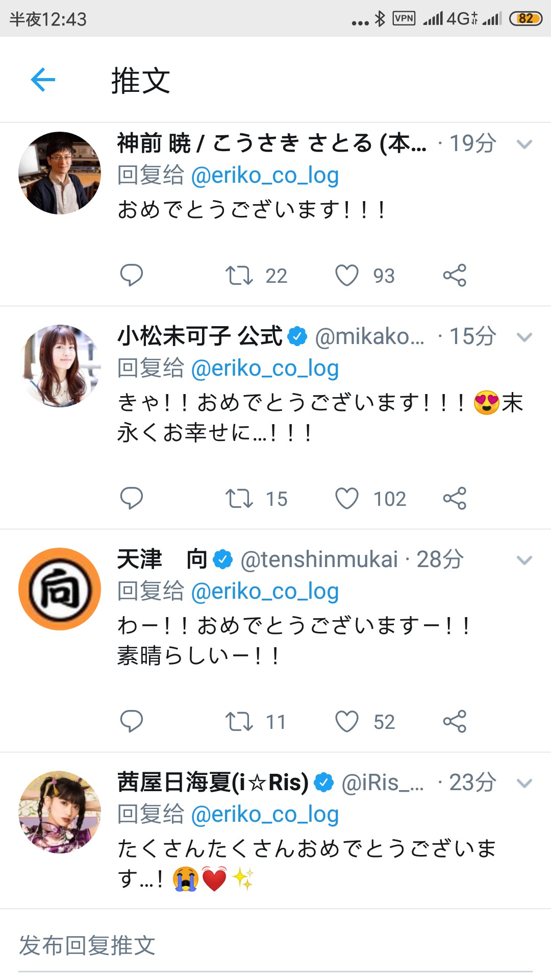Share 天津 向's tweet
551x980 pixels.
click(x=455, y=721)
